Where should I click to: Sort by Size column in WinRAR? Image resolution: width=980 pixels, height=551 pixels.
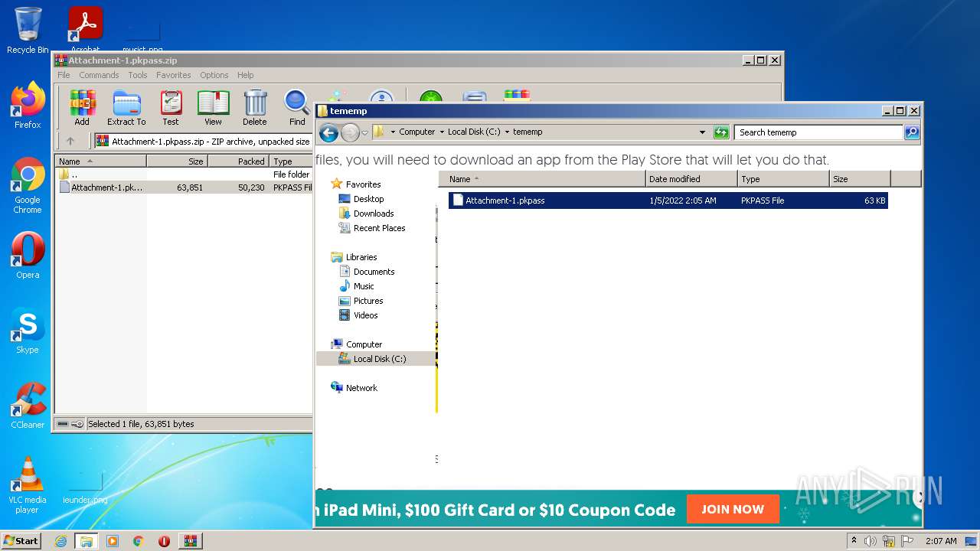click(177, 161)
